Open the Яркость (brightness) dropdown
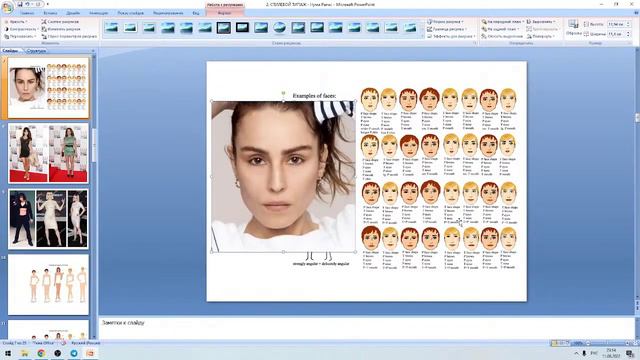 click(x=16, y=21)
